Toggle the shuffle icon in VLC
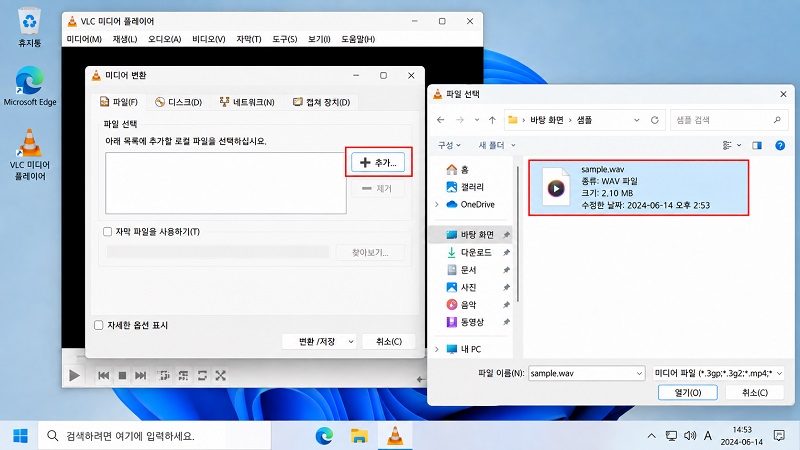Screen dimensions: 800x450 [220, 376]
